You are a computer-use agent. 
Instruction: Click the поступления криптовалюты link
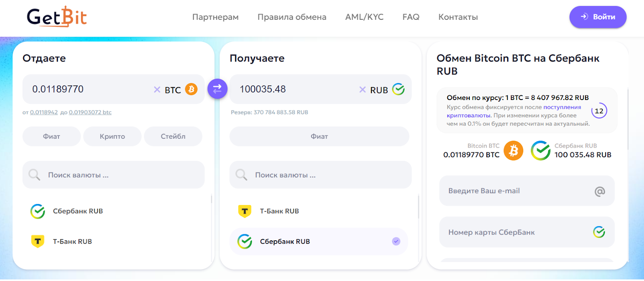click(x=514, y=111)
